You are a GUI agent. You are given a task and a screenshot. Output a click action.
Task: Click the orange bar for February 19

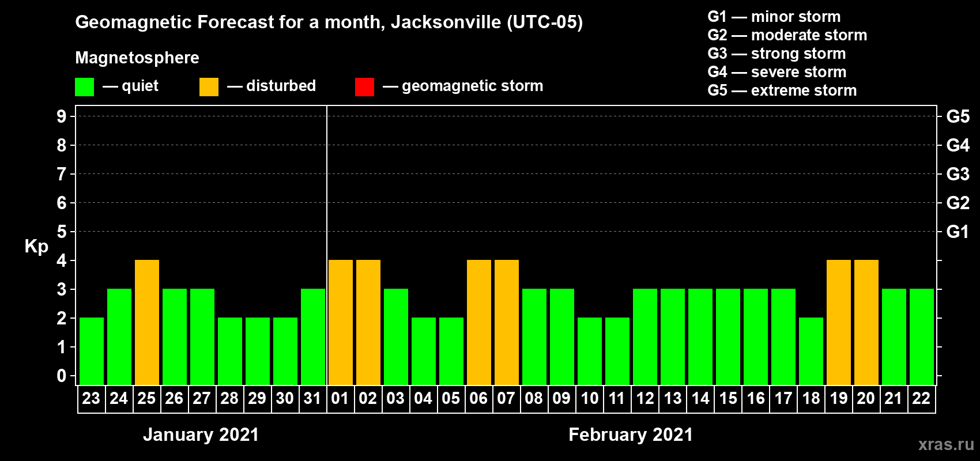pos(839,322)
